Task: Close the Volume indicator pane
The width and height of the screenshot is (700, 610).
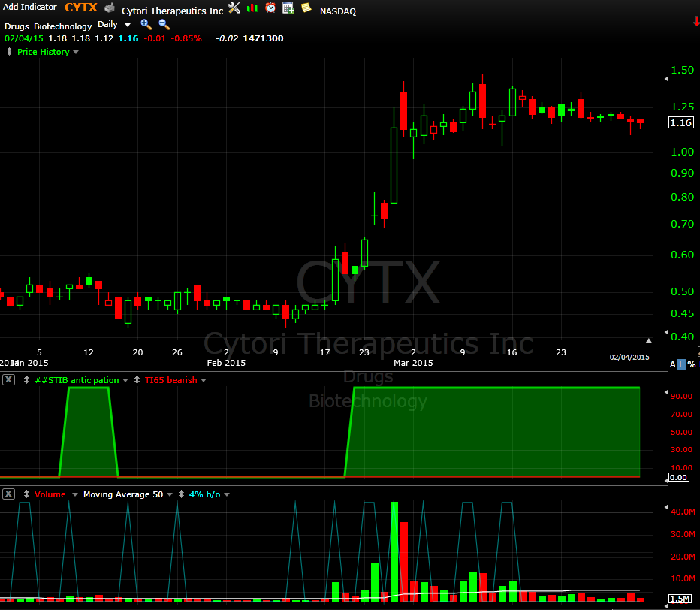Action: click(8, 494)
